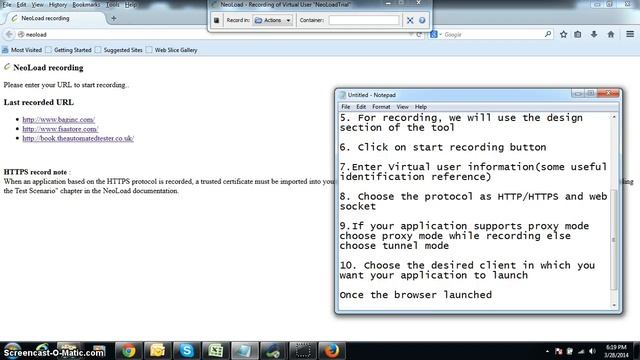640x360 pixels.
Task: Stop recording in the NeoLoad toolbar
Action: pyautogui.click(x=217, y=20)
